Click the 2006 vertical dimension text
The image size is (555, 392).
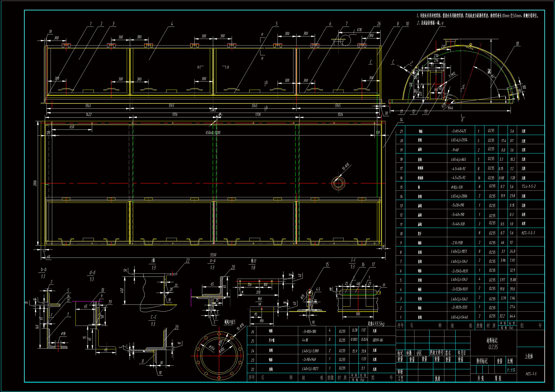(35, 183)
